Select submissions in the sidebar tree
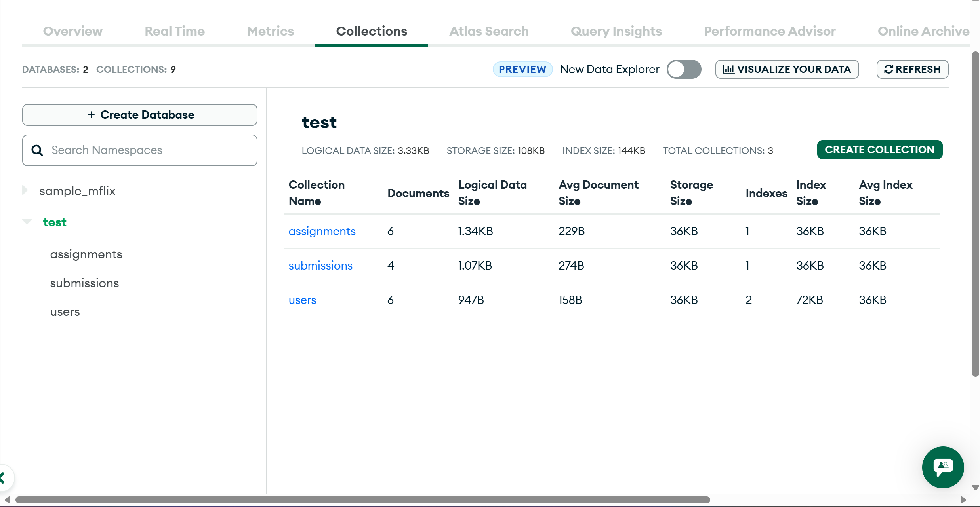Screen dimensions: 980x507 [x=84, y=283]
